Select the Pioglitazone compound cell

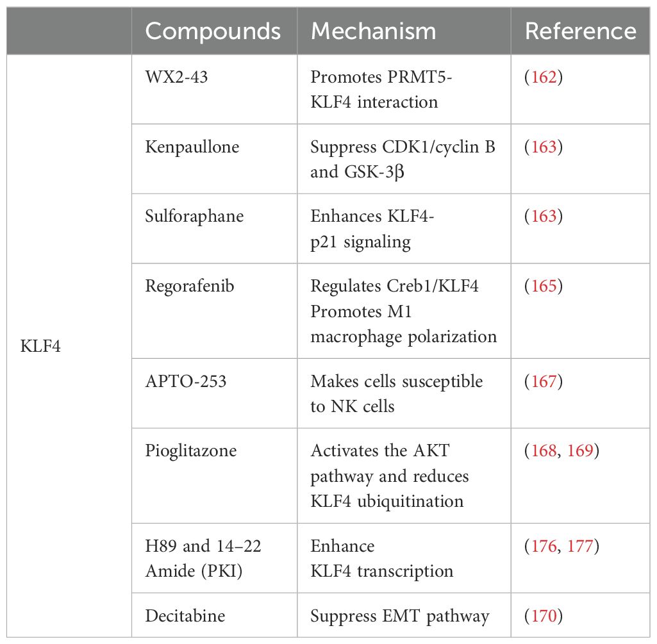point(190,451)
